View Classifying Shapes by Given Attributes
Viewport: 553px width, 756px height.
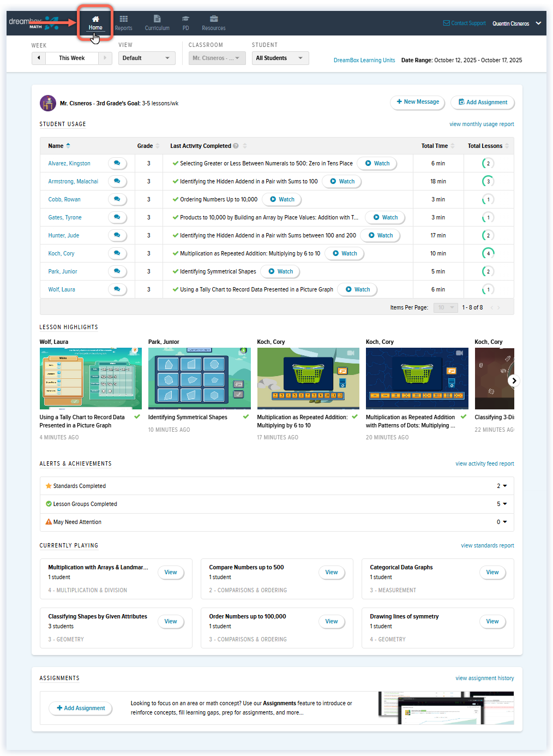coord(171,621)
